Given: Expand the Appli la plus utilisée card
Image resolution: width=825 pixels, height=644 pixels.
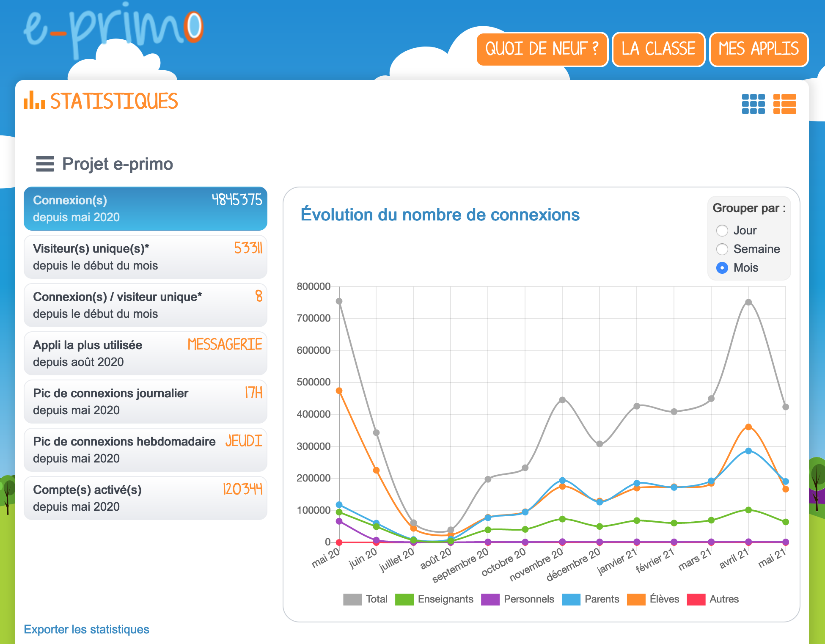Looking at the screenshot, I should [145, 353].
